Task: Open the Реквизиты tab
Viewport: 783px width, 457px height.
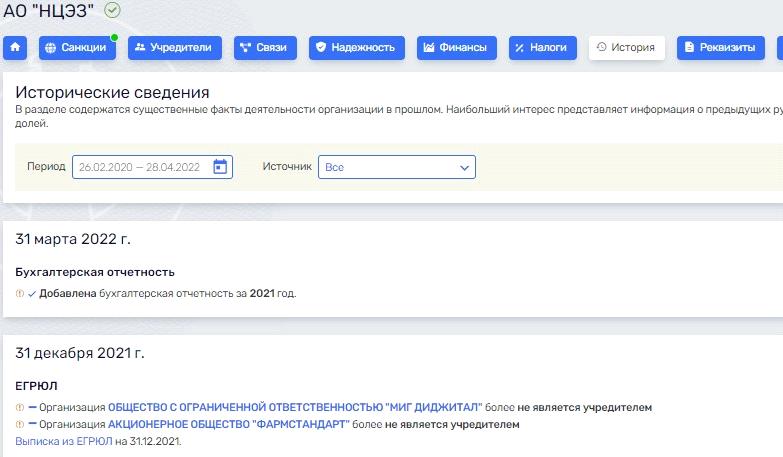Action: (721, 47)
